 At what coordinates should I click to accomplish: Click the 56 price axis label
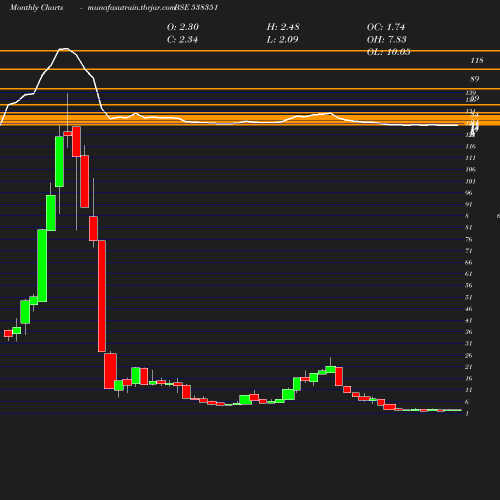tap(469, 285)
